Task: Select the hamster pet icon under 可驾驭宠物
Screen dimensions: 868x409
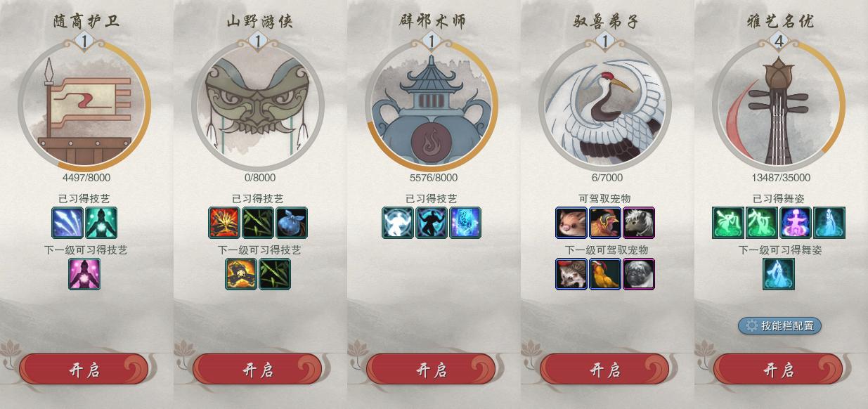Action: coord(571,223)
